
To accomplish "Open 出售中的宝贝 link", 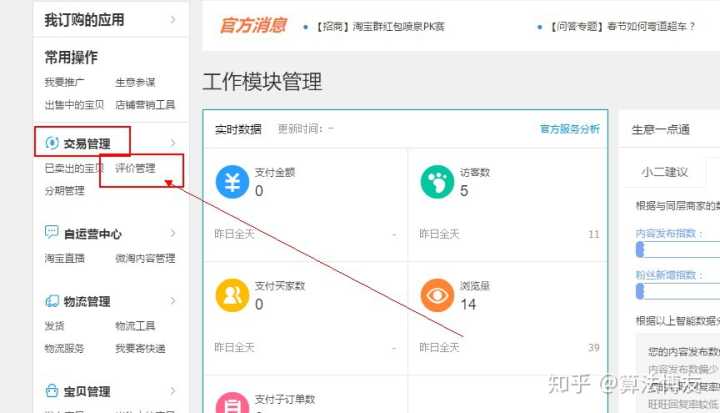I will tap(74, 105).
